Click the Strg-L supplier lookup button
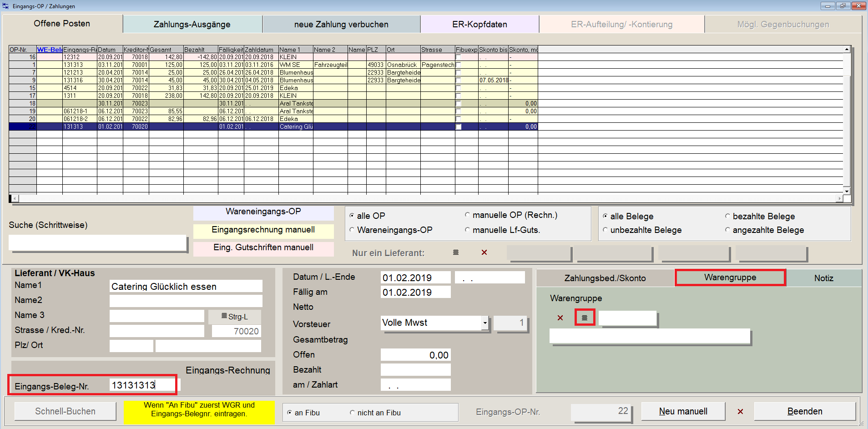This screenshot has height=429, width=868. coord(235,317)
